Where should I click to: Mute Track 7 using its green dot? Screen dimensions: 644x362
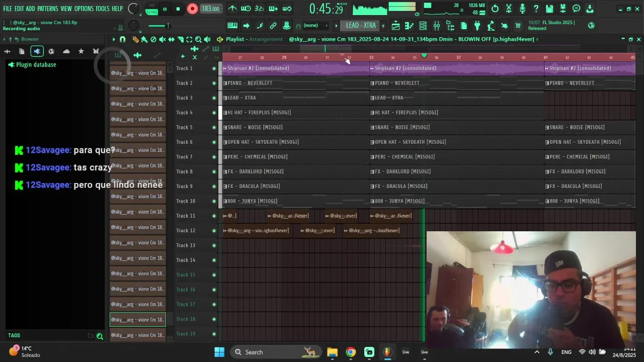click(214, 157)
